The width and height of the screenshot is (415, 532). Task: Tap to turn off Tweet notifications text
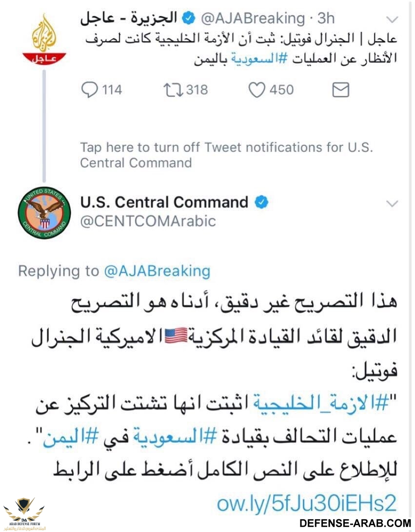(226, 155)
